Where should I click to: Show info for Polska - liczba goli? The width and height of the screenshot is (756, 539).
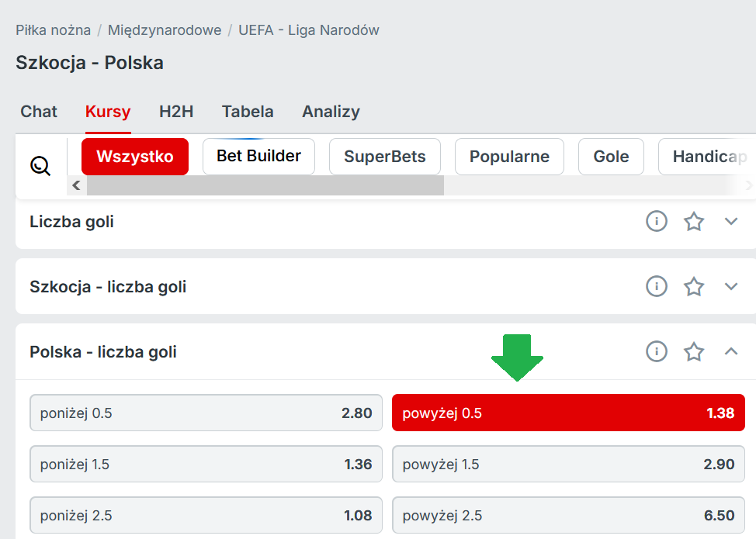pyautogui.click(x=657, y=352)
